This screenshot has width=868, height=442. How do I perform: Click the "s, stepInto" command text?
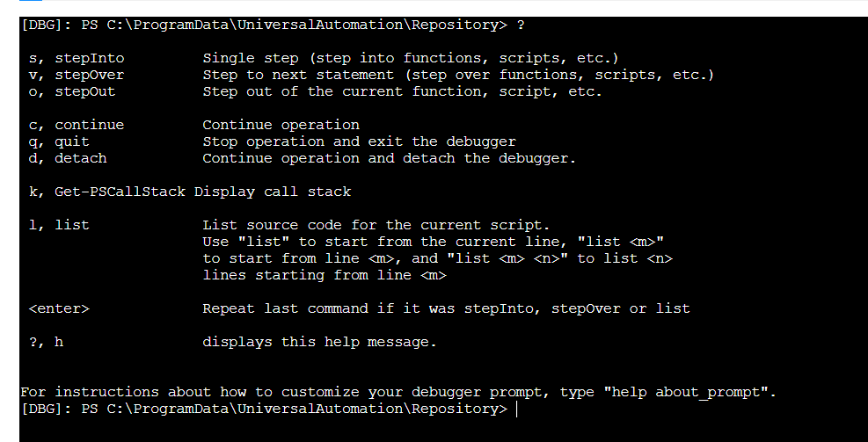77,58
